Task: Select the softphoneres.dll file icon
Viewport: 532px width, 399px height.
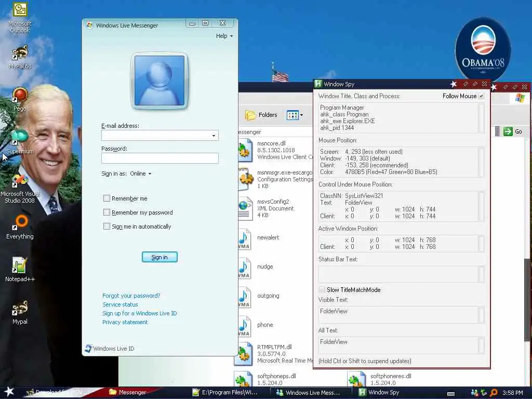Action: click(357, 379)
